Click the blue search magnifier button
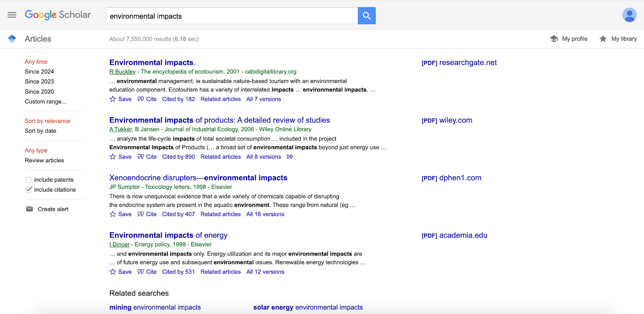644x314 pixels. coord(367,16)
